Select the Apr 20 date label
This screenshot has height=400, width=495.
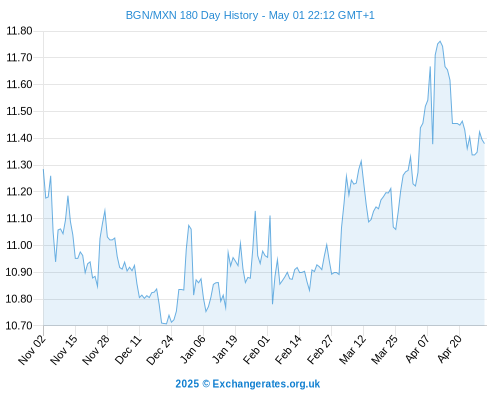point(449,349)
